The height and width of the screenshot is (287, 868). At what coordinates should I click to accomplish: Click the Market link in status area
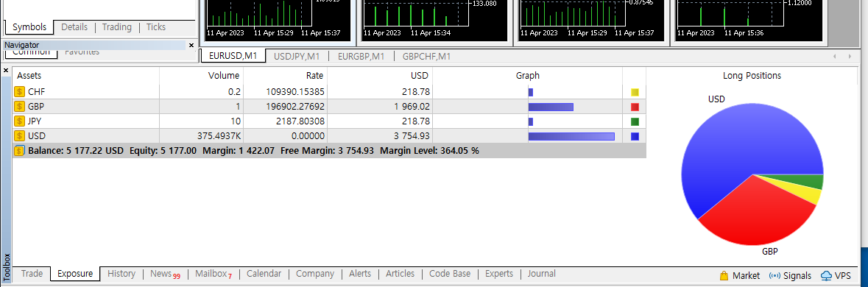coord(746,276)
